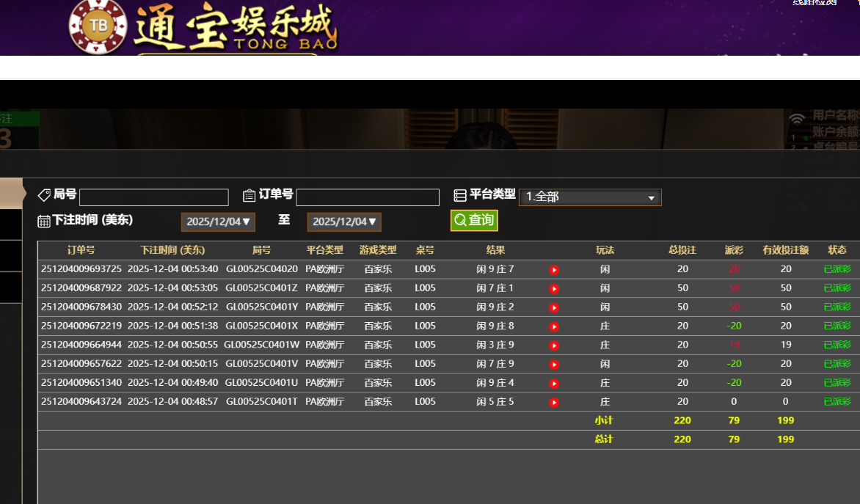Viewport: 860px width, 504px height.
Task: Click the Tong Bao casino chip logo
Action: click(x=98, y=26)
